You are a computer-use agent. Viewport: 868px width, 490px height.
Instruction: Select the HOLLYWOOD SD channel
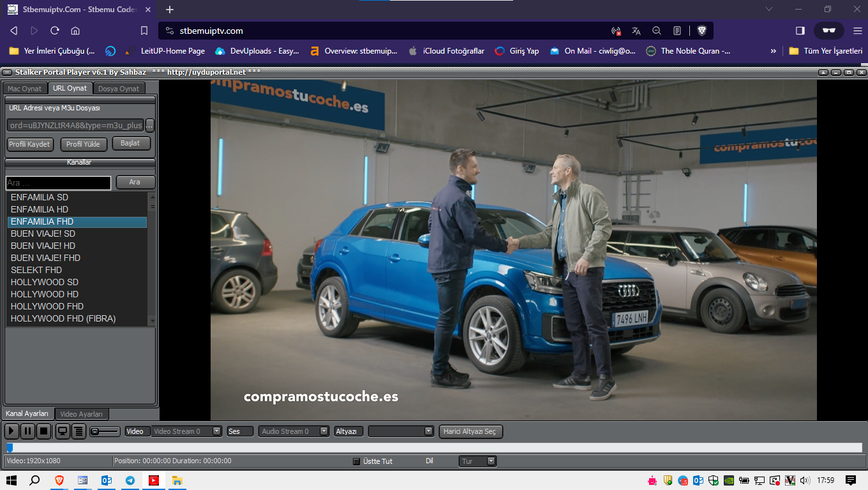click(x=77, y=282)
